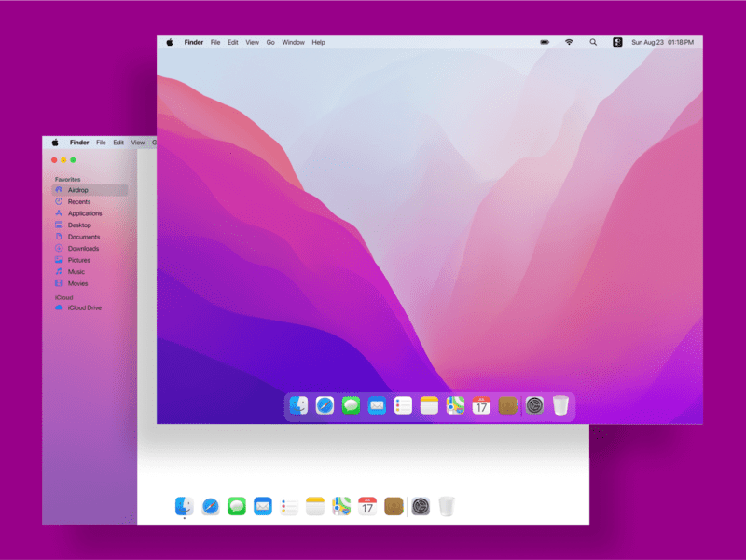746x560 pixels.
Task: Open the brown Contacts icon in front dock
Action: tap(507, 405)
